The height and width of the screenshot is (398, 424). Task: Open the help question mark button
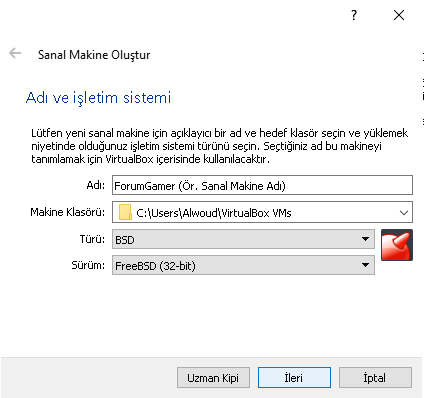pyautogui.click(x=354, y=15)
